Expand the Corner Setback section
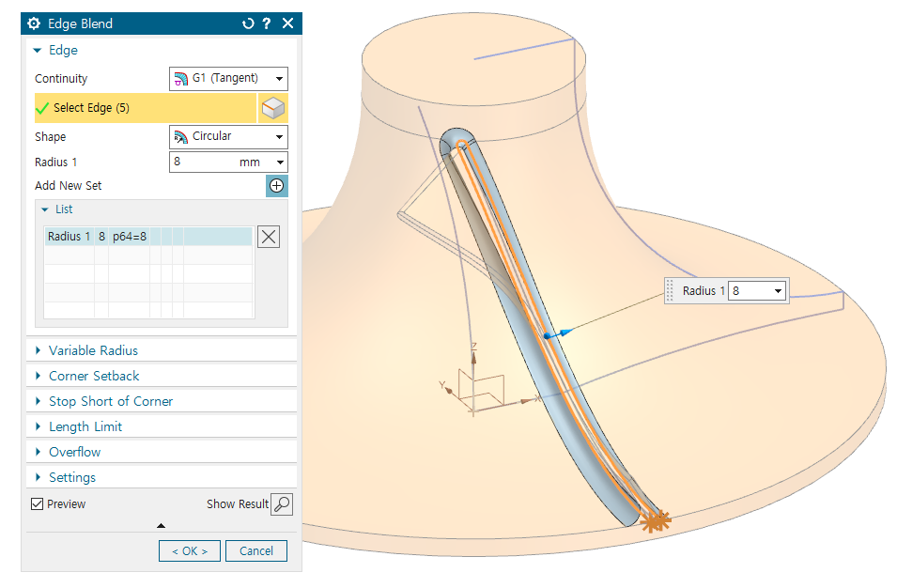Image resolution: width=897 pixels, height=588 pixels. coord(94,376)
